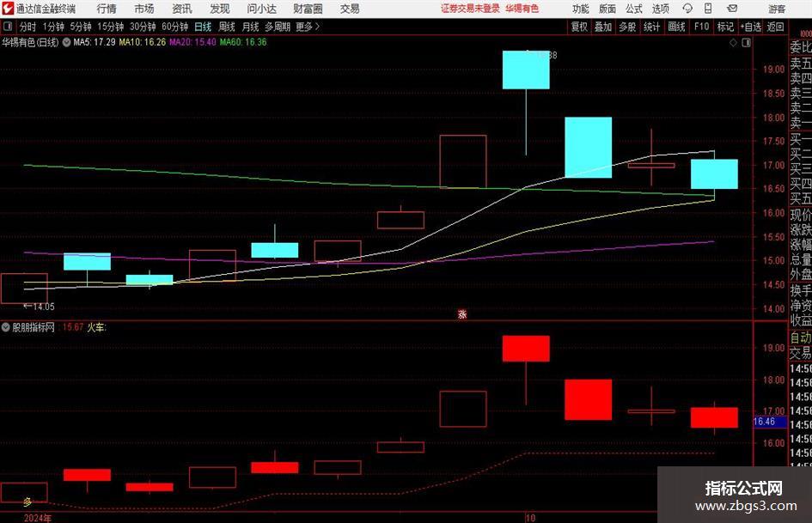Switch to 30分钟 period

tap(143, 27)
